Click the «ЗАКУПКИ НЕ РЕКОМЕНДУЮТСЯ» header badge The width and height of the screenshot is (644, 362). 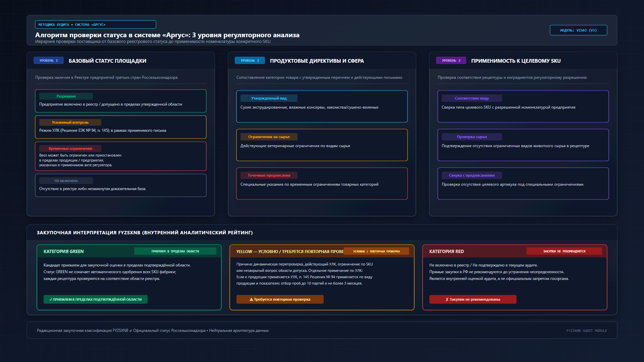(x=564, y=251)
